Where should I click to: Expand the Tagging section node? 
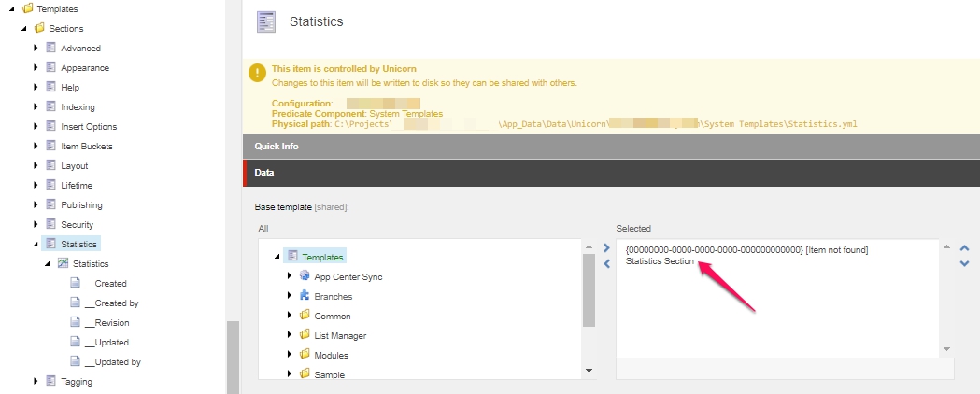pyautogui.click(x=36, y=381)
